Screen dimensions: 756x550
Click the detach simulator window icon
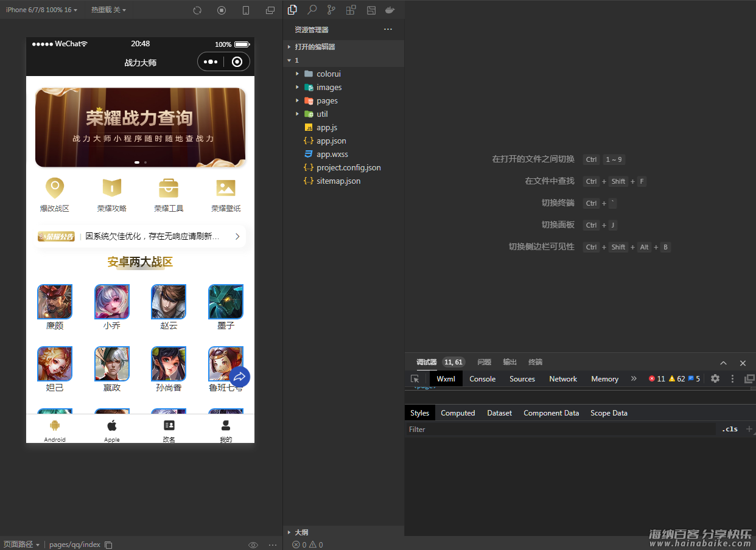point(270,10)
